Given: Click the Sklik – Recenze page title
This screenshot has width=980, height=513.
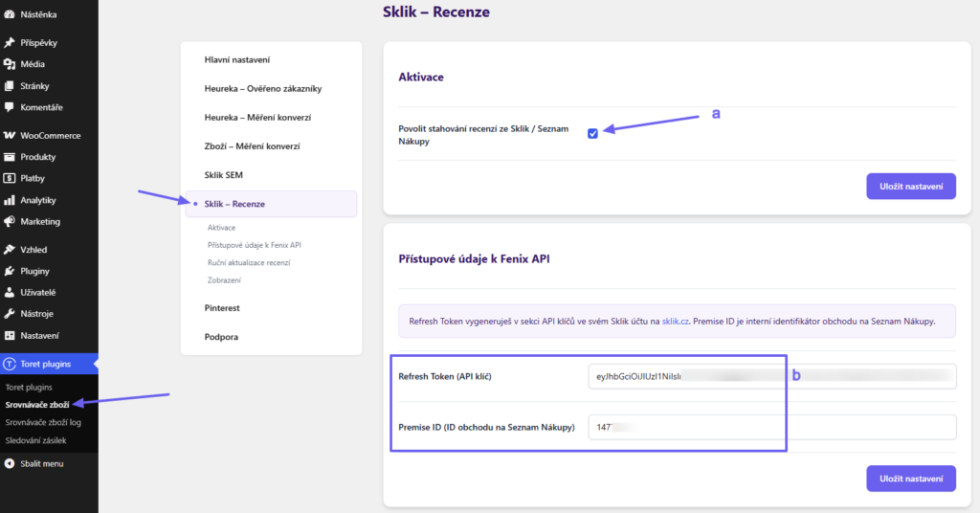Looking at the screenshot, I should [x=436, y=11].
